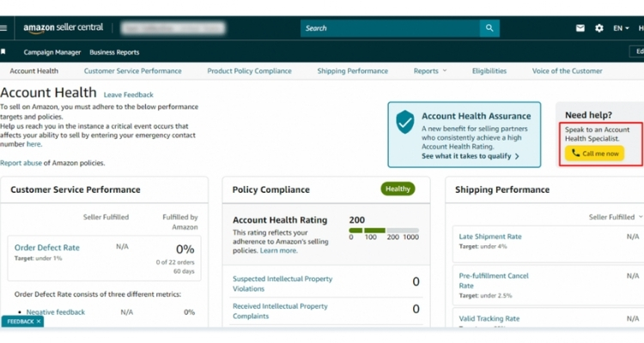644x343 pixels.
Task: Click the Leave Feedback link
Action: pos(129,95)
